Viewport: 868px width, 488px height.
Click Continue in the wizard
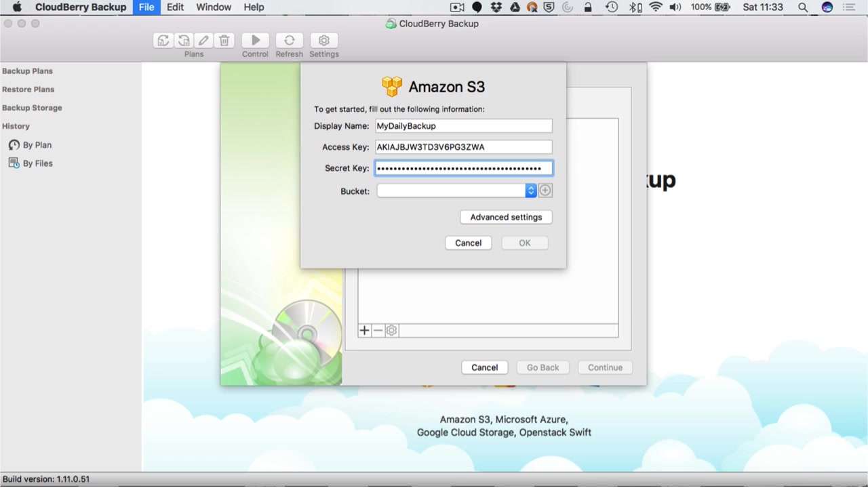pyautogui.click(x=605, y=367)
